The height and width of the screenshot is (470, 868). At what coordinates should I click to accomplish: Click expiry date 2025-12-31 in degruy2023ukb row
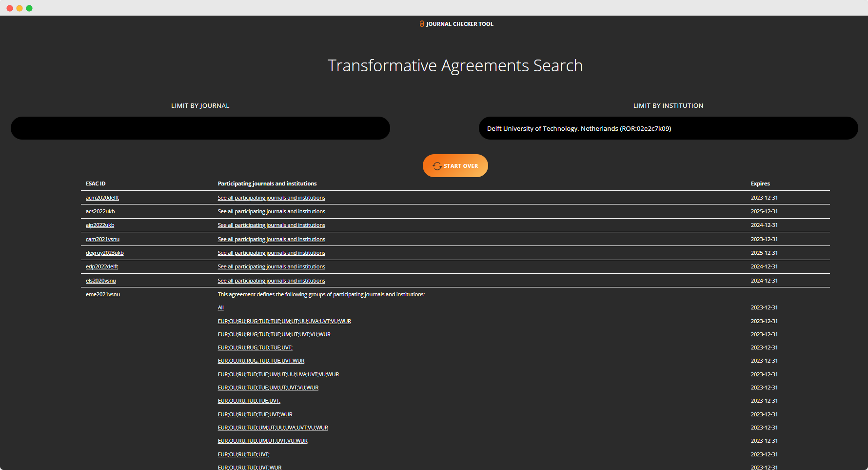(764, 253)
